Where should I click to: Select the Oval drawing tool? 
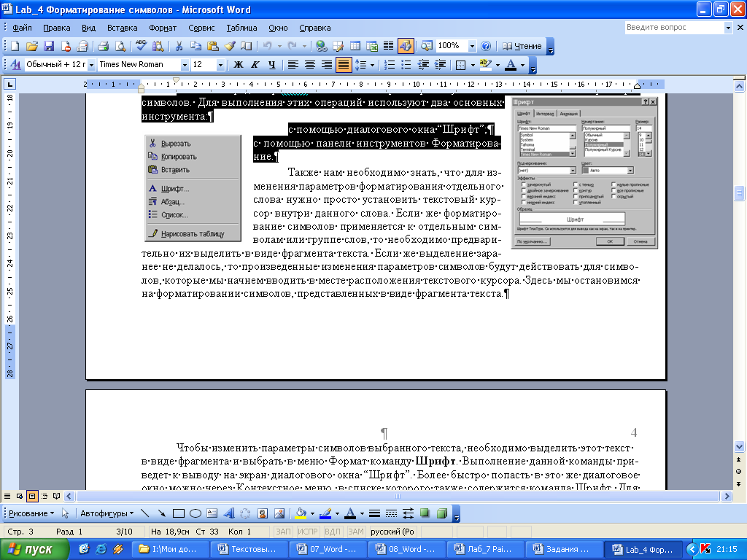point(196,513)
